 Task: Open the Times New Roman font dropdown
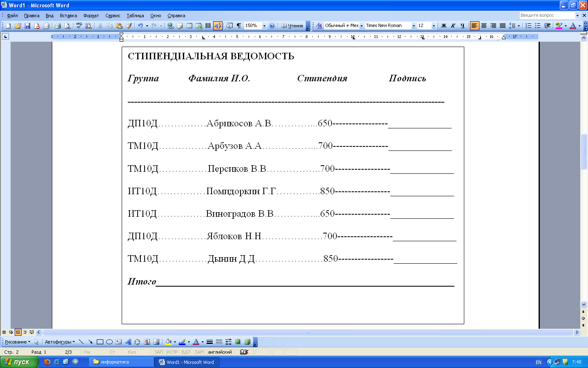tap(414, 26)
